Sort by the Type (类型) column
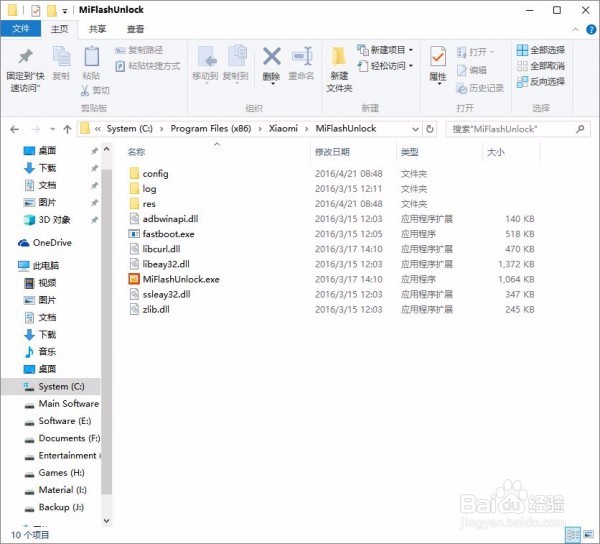Viewport: 600px width, 544px height. pyautogui.click(x=409, y=152)
